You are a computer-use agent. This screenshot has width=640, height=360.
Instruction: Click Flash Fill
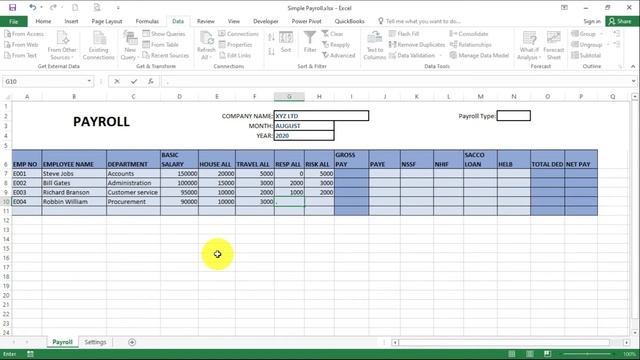click(x=404, y=34)
